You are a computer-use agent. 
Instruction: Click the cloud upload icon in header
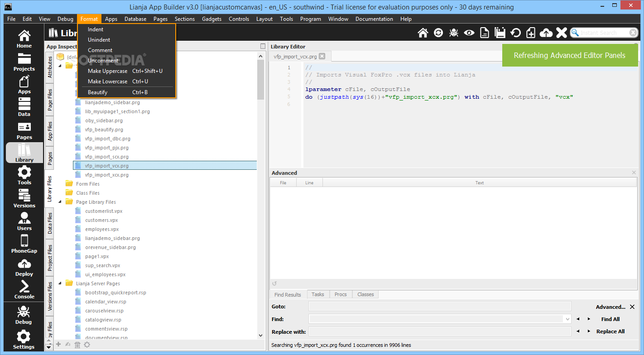coord(547,33)
